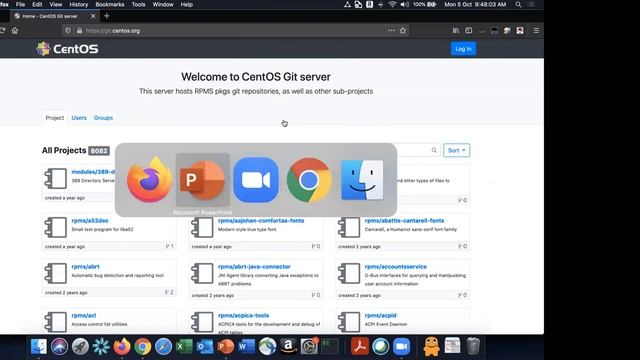Open the View menu
The width and height of the screenshot is (640, 360).
(56, 4)
